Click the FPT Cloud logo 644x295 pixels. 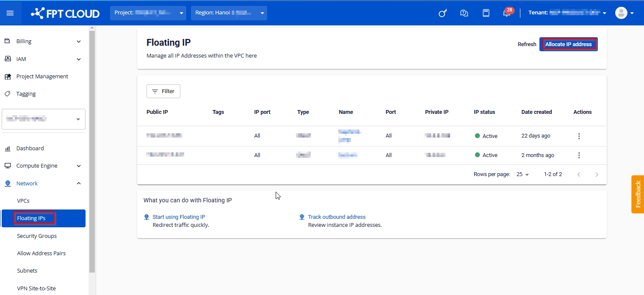click(x=65, y=13)
